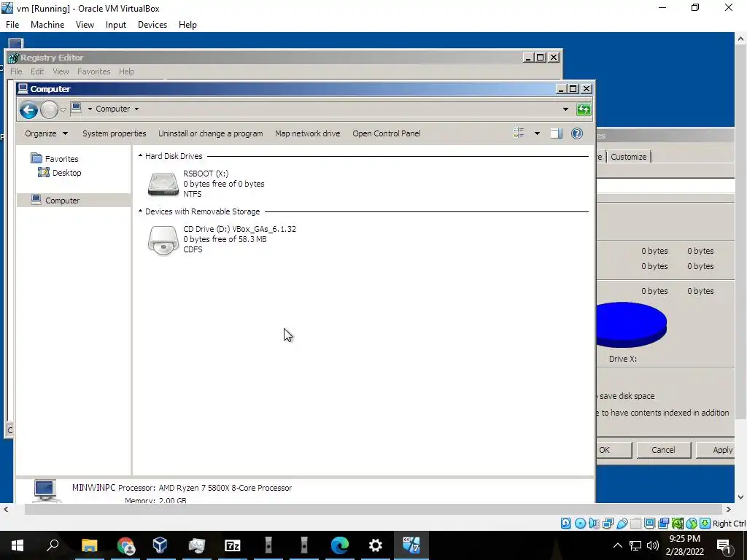Click VirtualBox CPU status indicator
Screen dimensions: 747x560
pos(678,524)
